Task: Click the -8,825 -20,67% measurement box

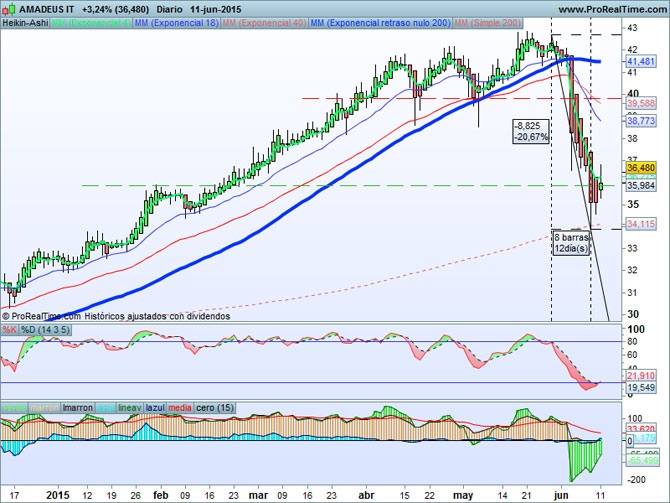Action: click(531, 131)
